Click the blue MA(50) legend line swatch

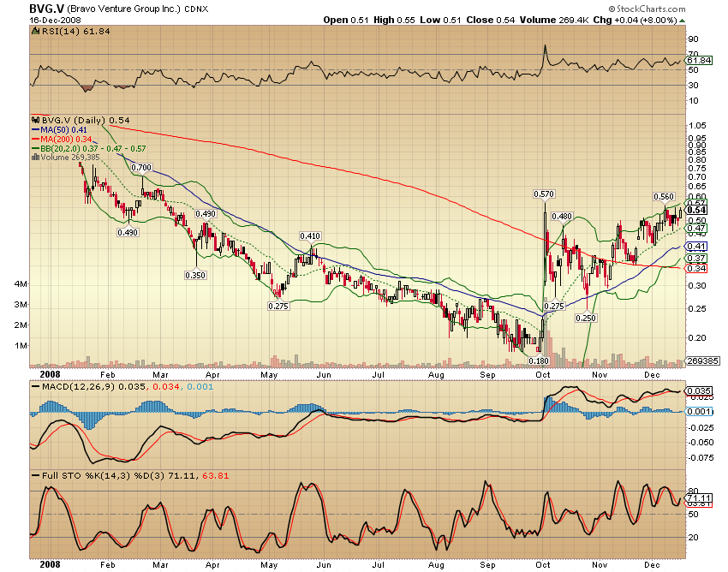click(x=35, y=130)
